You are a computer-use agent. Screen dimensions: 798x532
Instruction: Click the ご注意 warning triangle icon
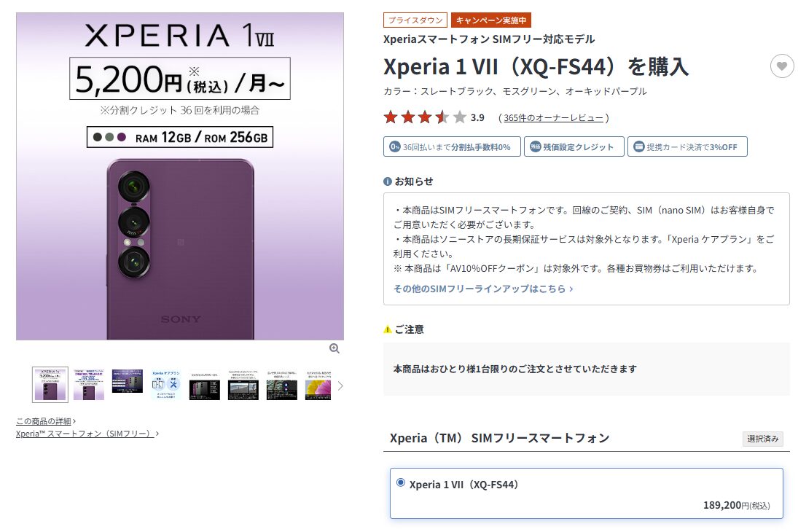coord(387,329)
